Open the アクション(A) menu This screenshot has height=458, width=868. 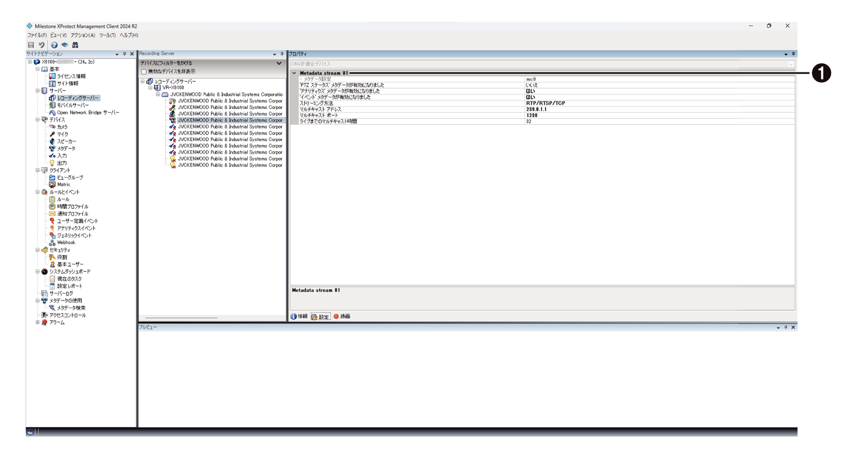(x=83, y=35)
